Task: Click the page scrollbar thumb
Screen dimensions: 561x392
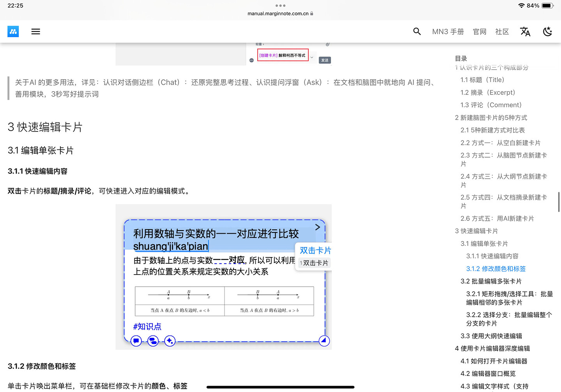Action: (x=559, y=202)
